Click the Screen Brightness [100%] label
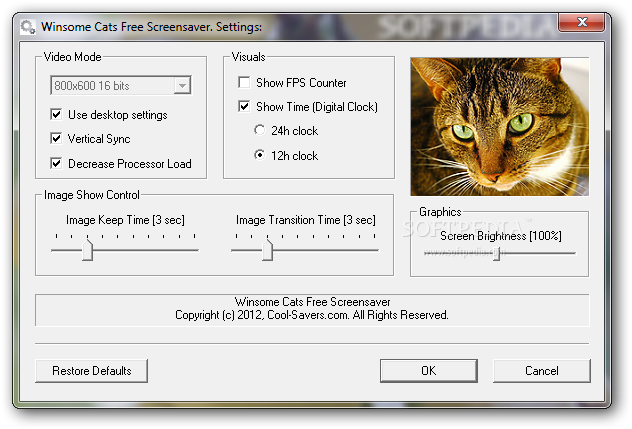The width and height of the screenshot is (632, 429). (x=501, y=236)
